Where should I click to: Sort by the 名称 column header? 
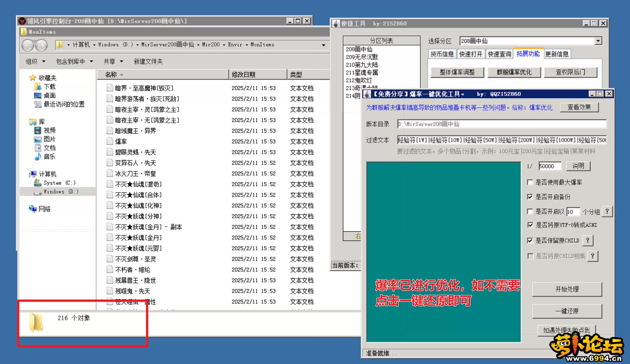click(x=163, y=74)
